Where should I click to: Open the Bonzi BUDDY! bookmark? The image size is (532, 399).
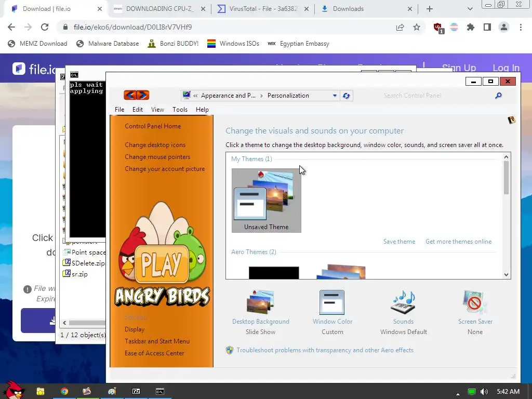(x=173, y=44)
